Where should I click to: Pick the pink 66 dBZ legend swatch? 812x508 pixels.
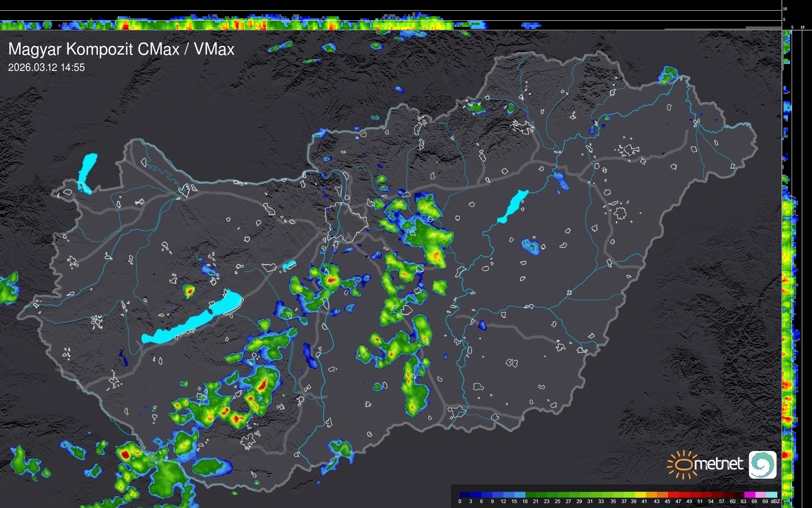(x=761, y=495)
